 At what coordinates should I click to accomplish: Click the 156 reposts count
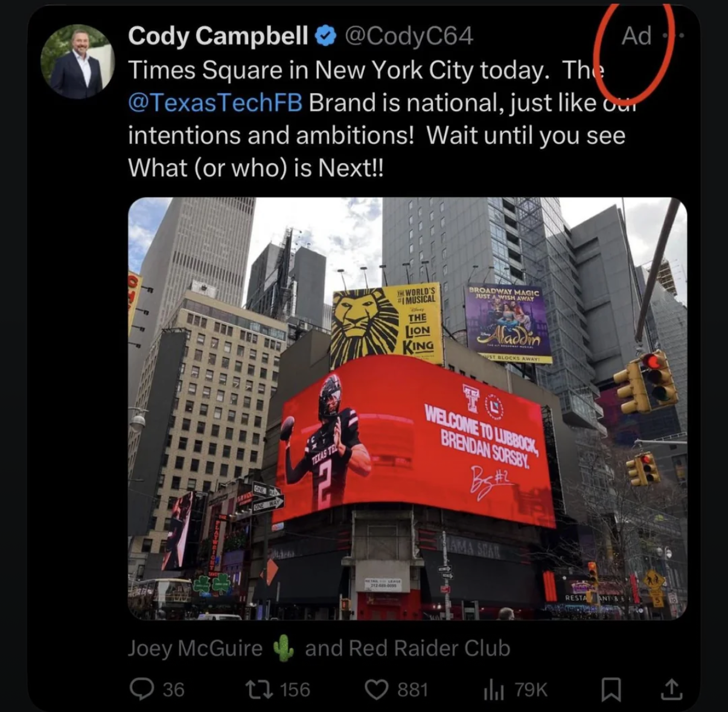point(295,690)
